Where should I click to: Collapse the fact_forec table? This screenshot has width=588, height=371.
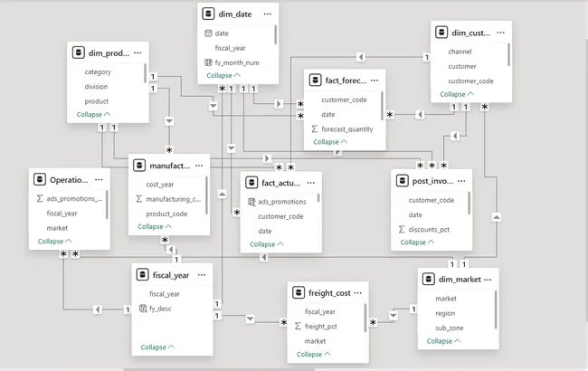coord(330,142)
